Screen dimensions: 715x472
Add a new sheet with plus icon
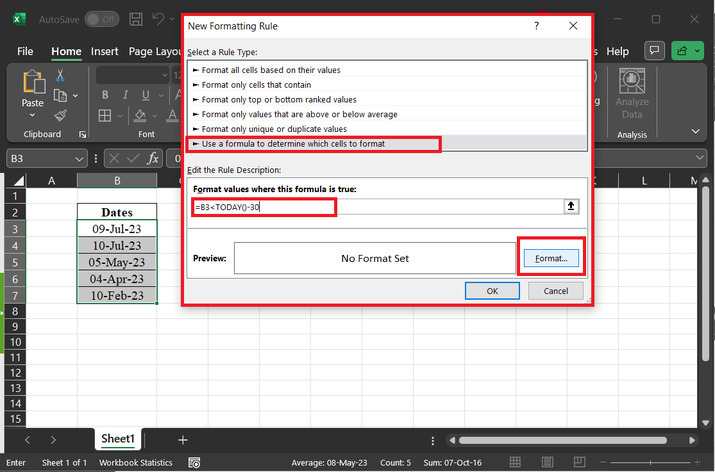click(183, 440)
